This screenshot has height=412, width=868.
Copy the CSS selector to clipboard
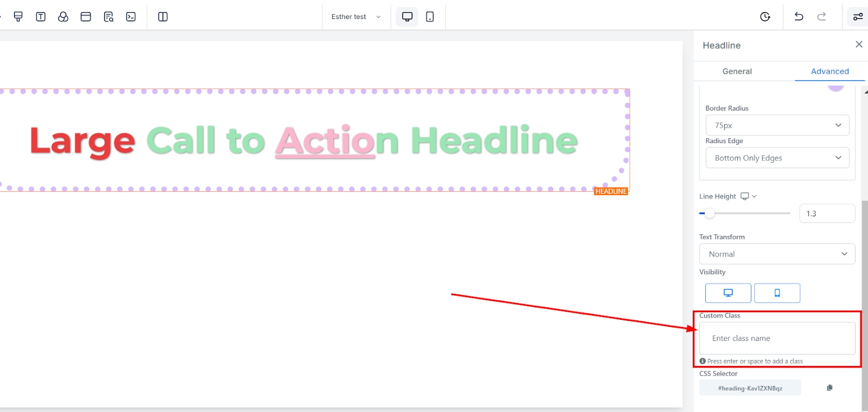pyautogui.click(x=829, y=388)
